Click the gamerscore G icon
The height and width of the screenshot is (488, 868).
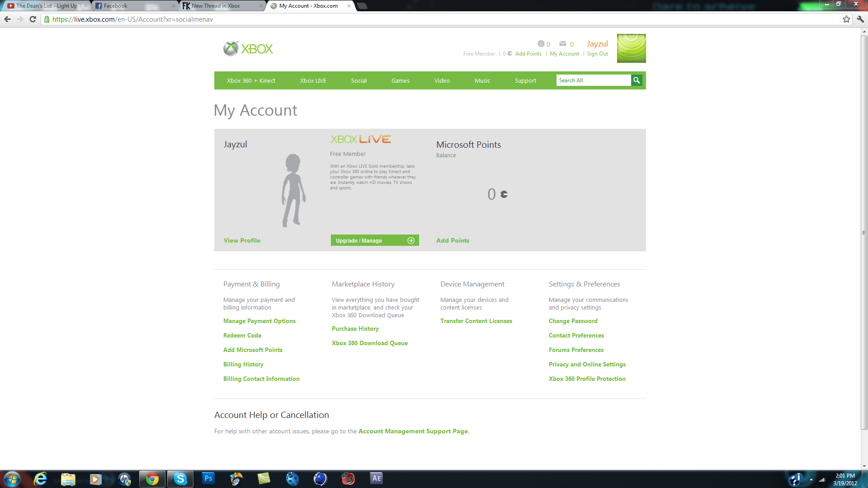point(541,44)
